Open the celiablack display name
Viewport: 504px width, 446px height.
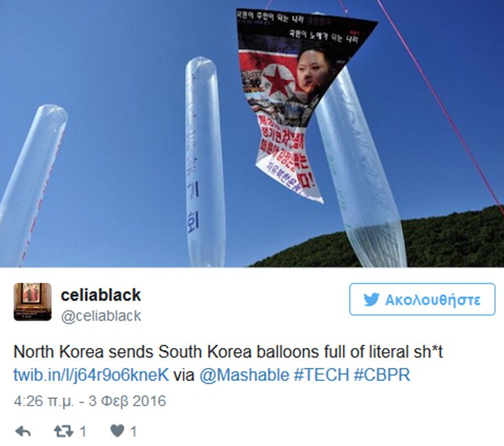101,295
